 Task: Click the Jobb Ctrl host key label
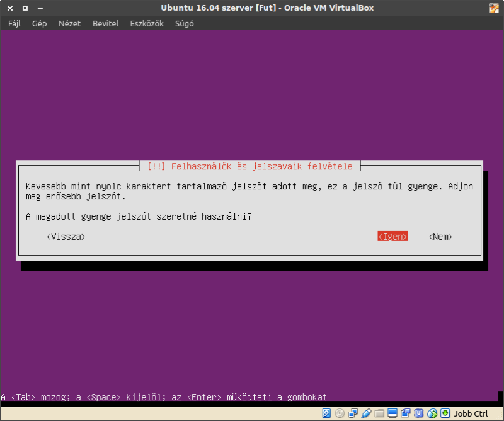(471, 413)
